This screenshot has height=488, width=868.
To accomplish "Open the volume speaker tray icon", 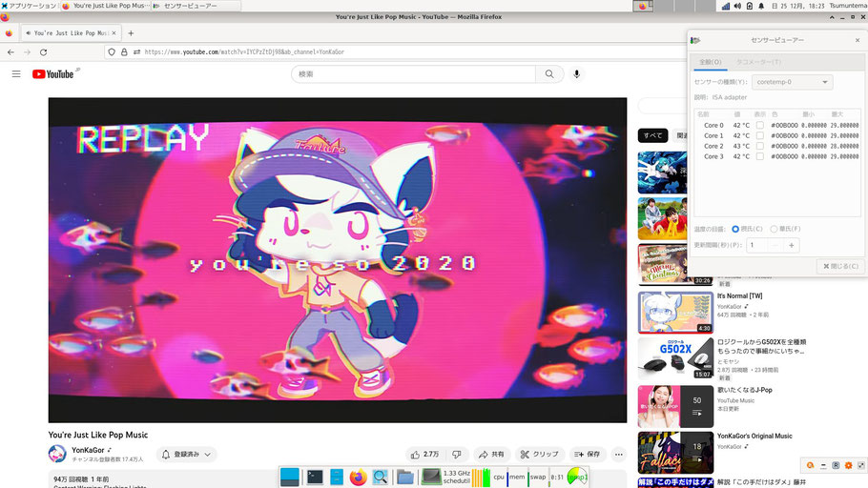I will tap(737, 6).
